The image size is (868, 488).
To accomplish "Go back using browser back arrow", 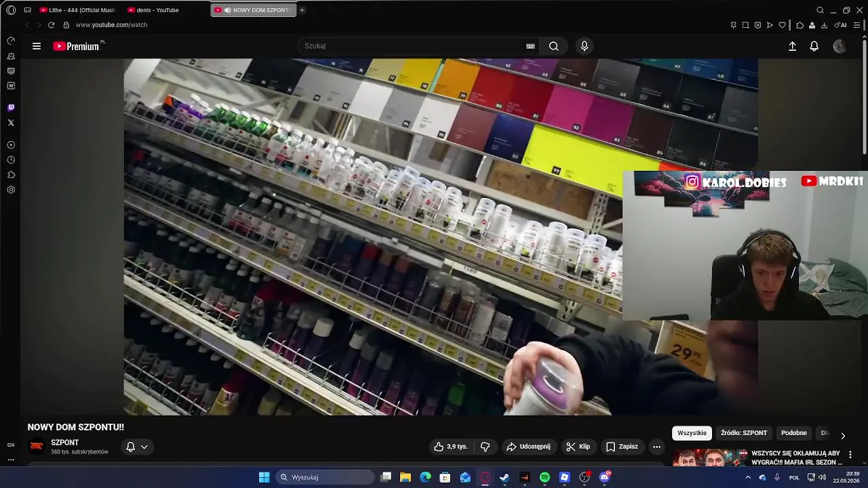I will (27, 25).
